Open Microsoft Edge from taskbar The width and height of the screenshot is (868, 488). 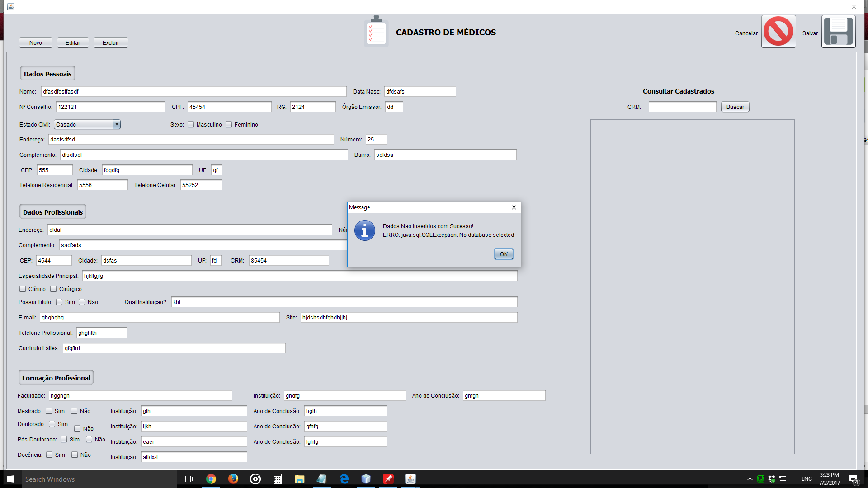point(344,479)
